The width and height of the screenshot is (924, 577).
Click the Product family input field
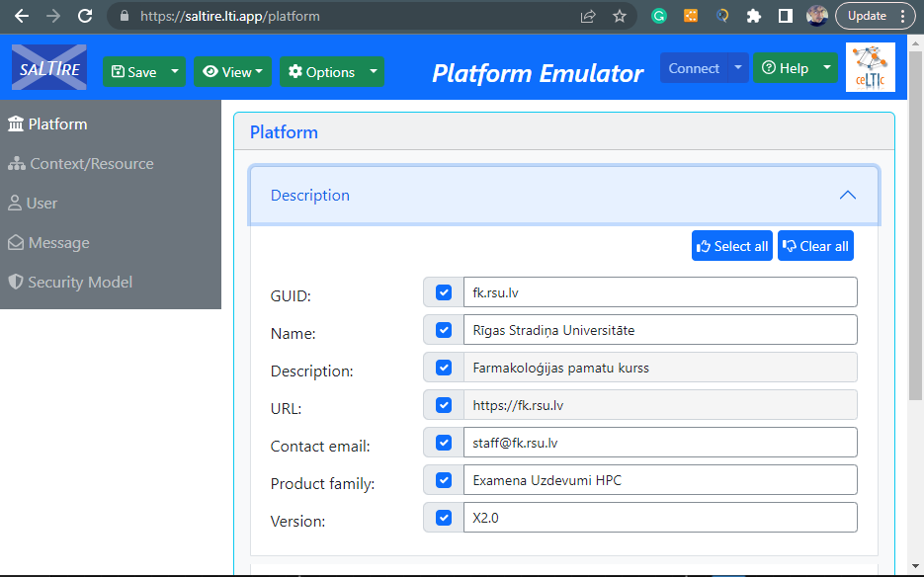pyautogui.click(x=660, y=480)
